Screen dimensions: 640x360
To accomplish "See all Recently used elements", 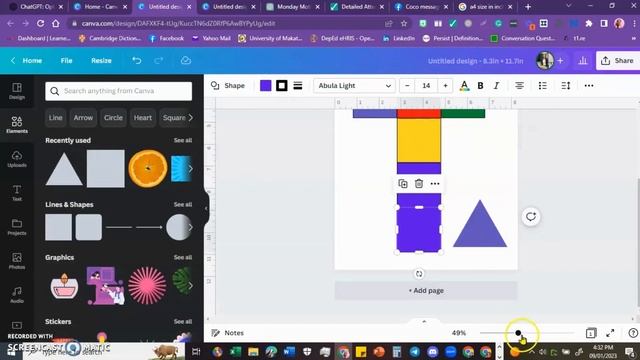I will click(182, 140).
